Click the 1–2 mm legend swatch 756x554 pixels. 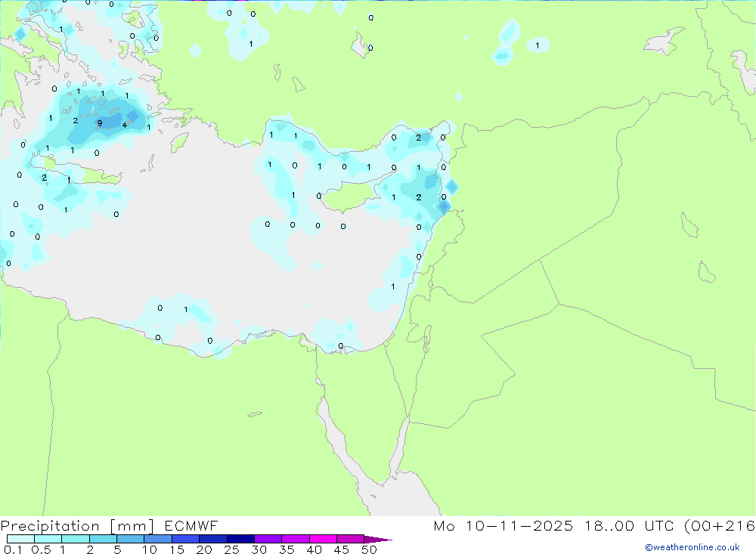[x=76, y=539]
